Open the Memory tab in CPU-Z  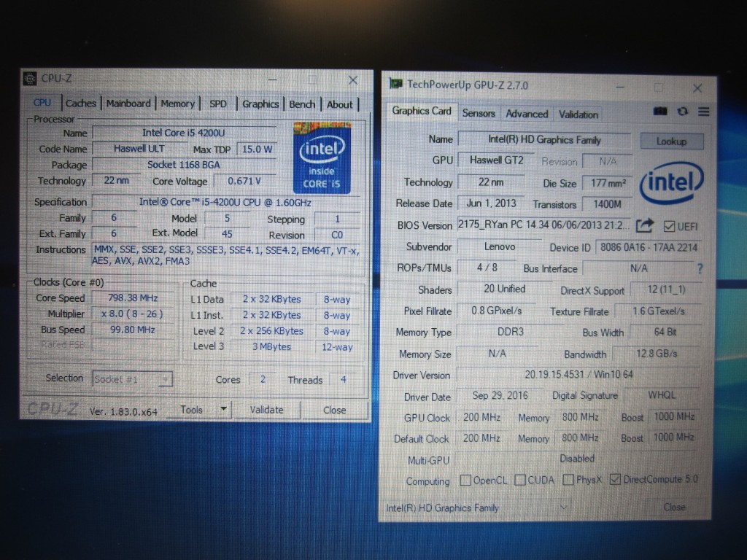pos(177,104)
